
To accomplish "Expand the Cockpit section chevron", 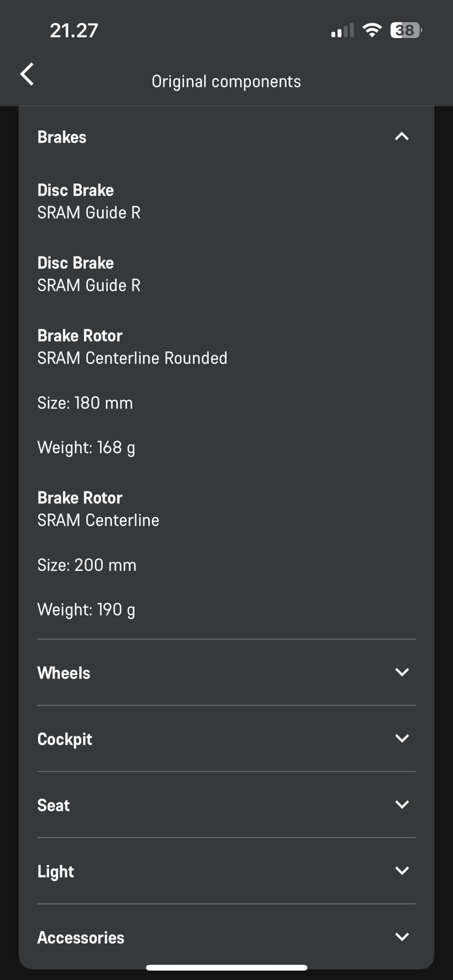I will [x=402, y=739].
